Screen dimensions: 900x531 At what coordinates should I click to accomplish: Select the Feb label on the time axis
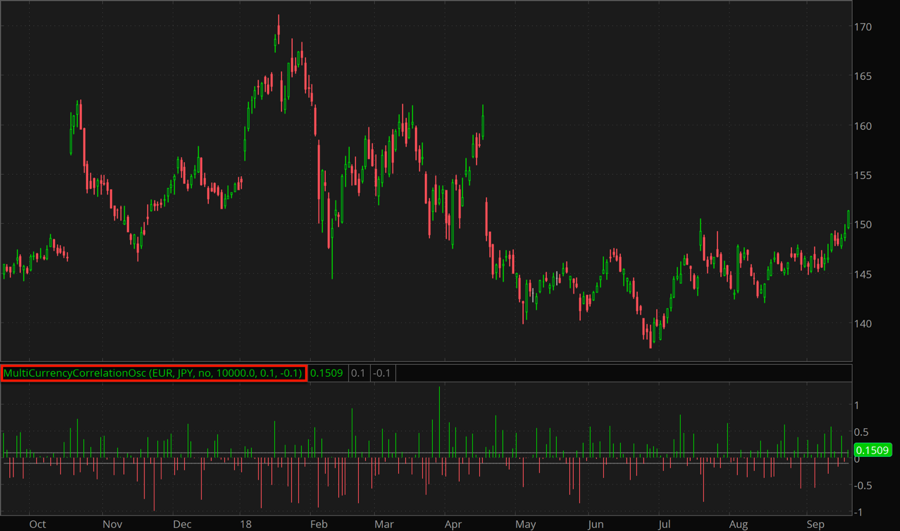[318, 523]
